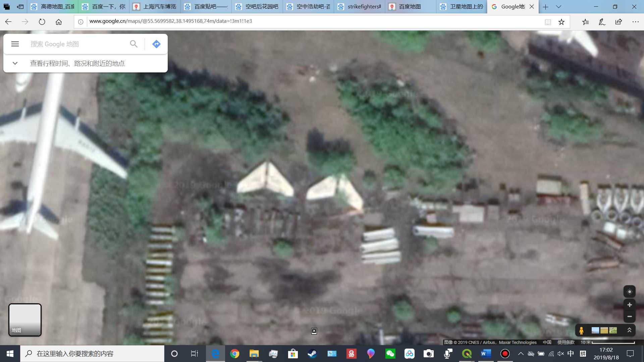Expand the imagery strip double-chevron
The width and height of the screenshot is (644, 362).
click(x=629, y=330)
